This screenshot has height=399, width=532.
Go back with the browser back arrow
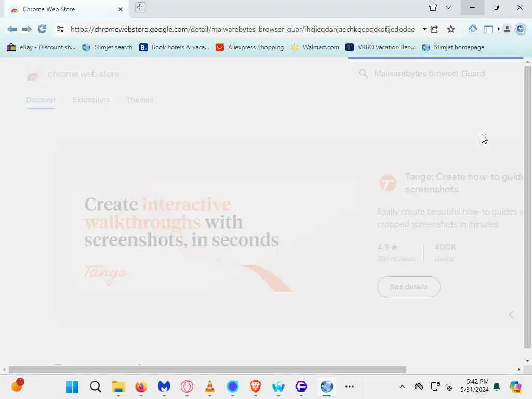coord(12,29)
